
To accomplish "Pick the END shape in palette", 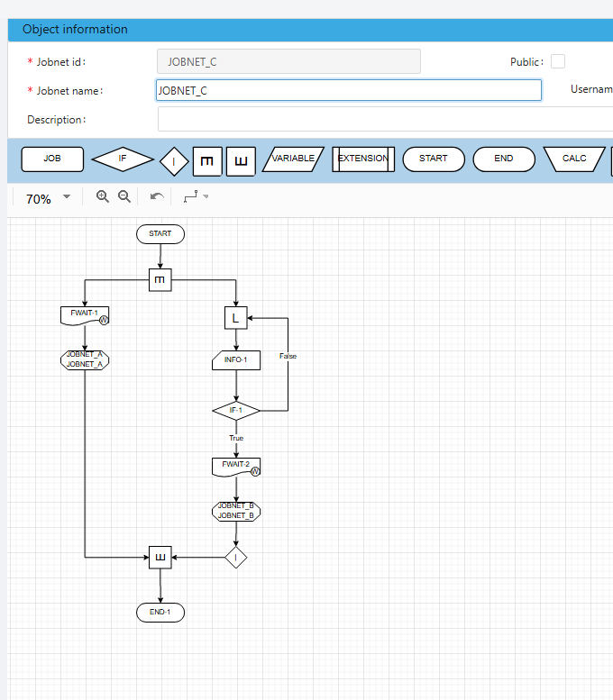I will pos(504,159).
